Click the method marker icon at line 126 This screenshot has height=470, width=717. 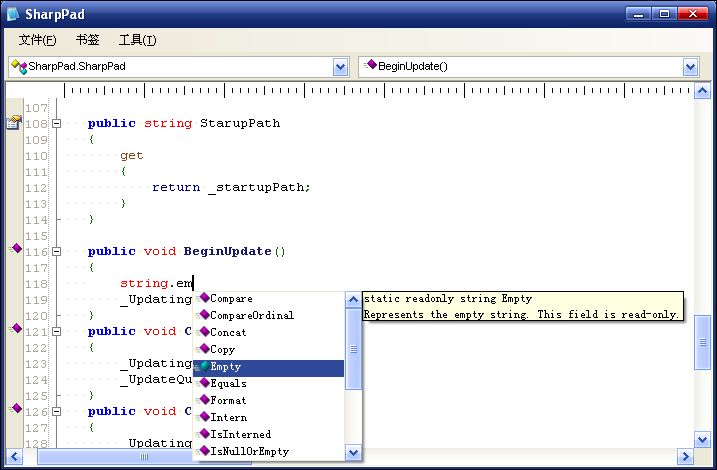16,409
